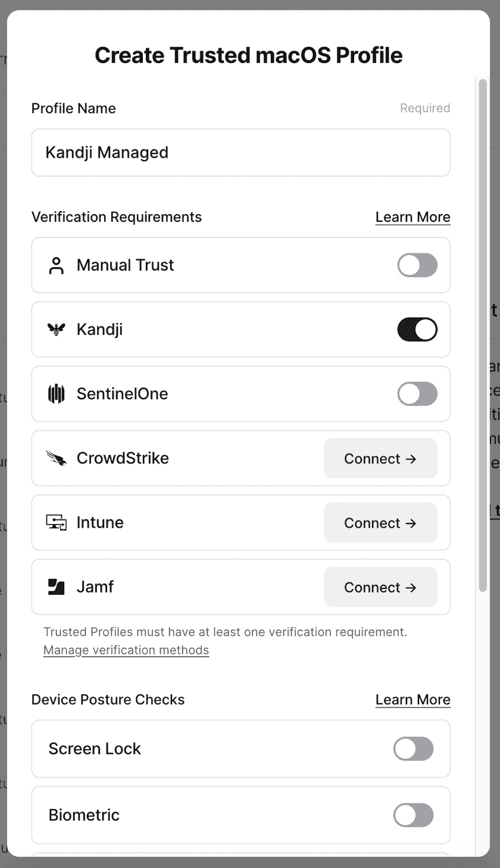Enable the Screen Lock posture check
500x868 pixels.
pyautogui.click(x=413, y=748)
